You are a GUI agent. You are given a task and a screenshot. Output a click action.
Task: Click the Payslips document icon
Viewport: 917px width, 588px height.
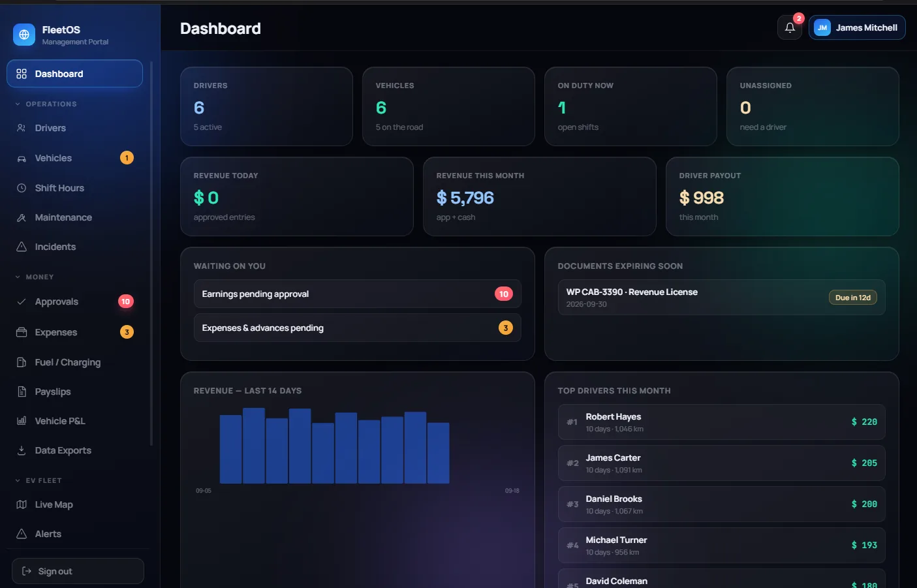22,392
